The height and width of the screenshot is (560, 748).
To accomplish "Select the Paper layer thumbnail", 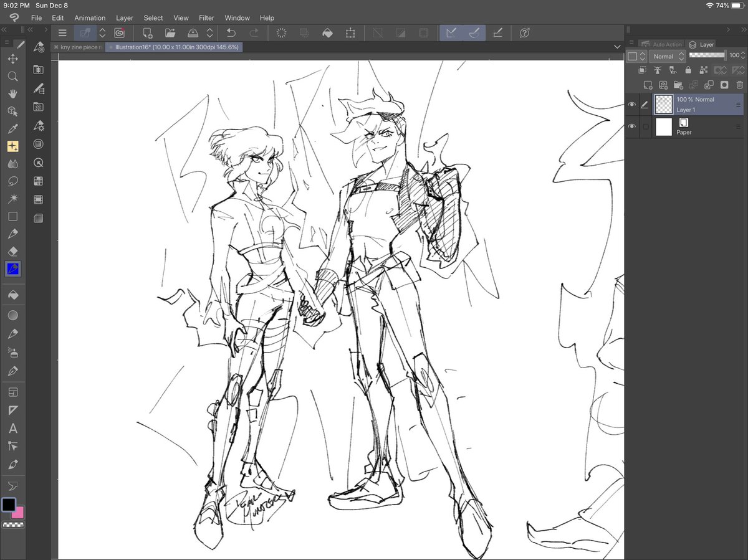I will point(664,126).
